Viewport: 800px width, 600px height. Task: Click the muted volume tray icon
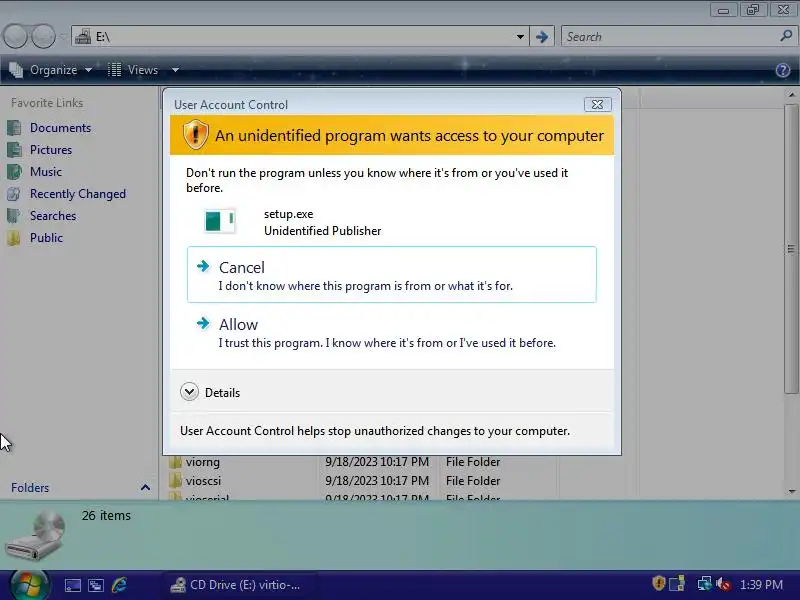click(x=723, y=584)
